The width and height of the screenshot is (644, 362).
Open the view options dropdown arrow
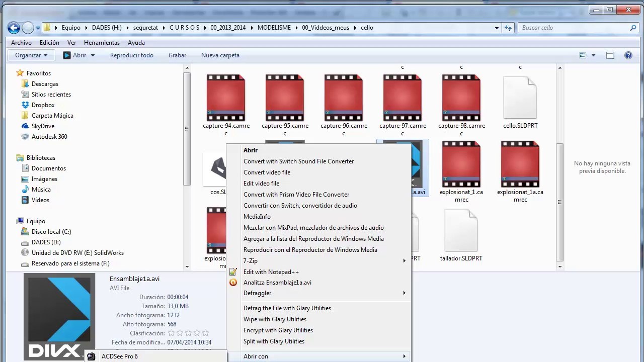[593, 55]
